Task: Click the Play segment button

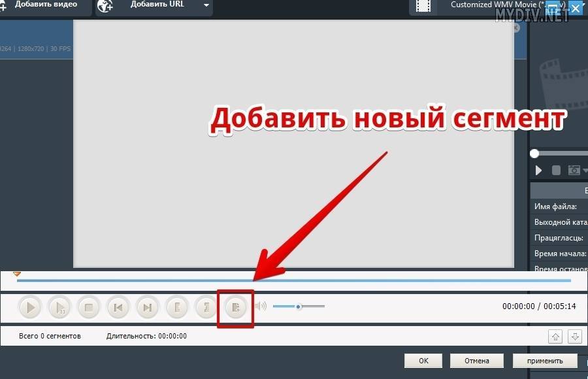Action: click(59, 308)
